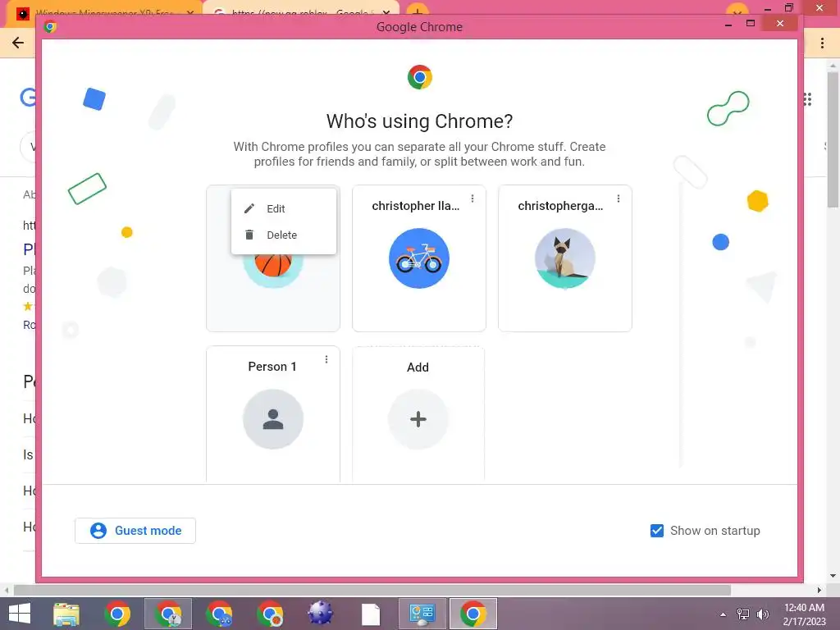Open the blank document icon on taskbar
This screenshot has width=840, height=630.
371,614
